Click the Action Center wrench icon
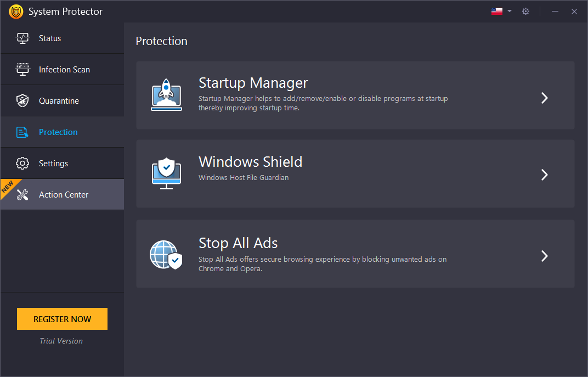Image resolution: width=588 pixels, height=377 pixels. pyautogui.click(x=22, y=194)
